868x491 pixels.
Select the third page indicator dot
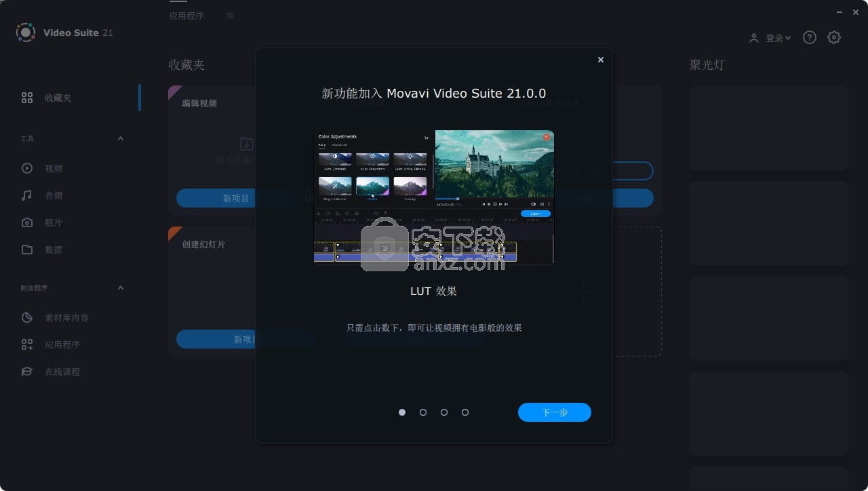point(444,412)
